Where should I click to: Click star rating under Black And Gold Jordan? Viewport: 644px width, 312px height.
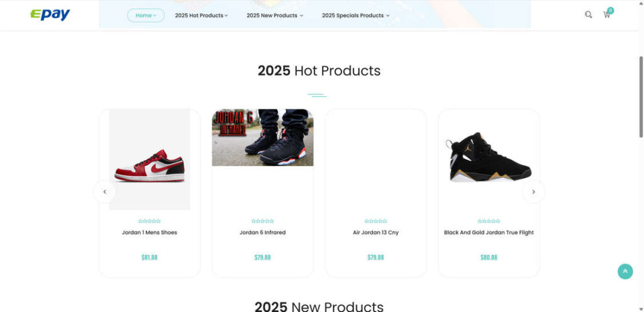(x=489, y=221)
